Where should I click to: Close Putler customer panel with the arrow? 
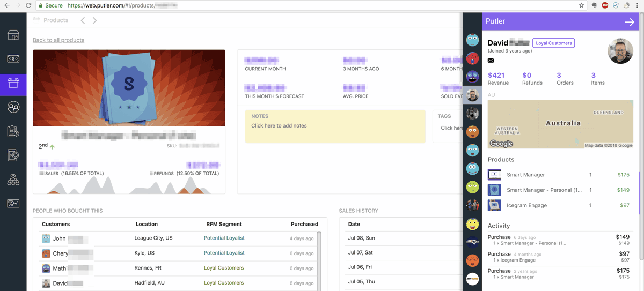[x=630, y=22]
